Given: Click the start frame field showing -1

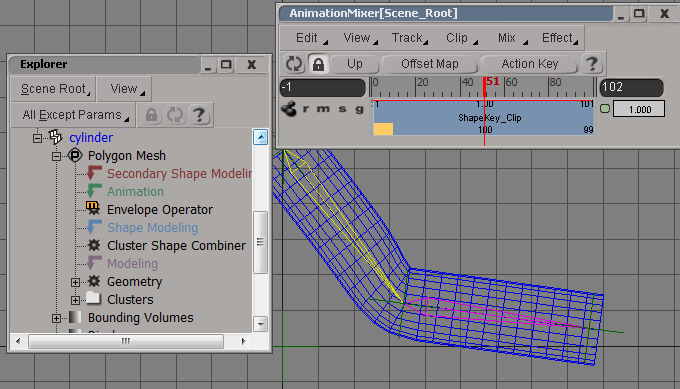Looking at the screenshot, I should [323, 87].
